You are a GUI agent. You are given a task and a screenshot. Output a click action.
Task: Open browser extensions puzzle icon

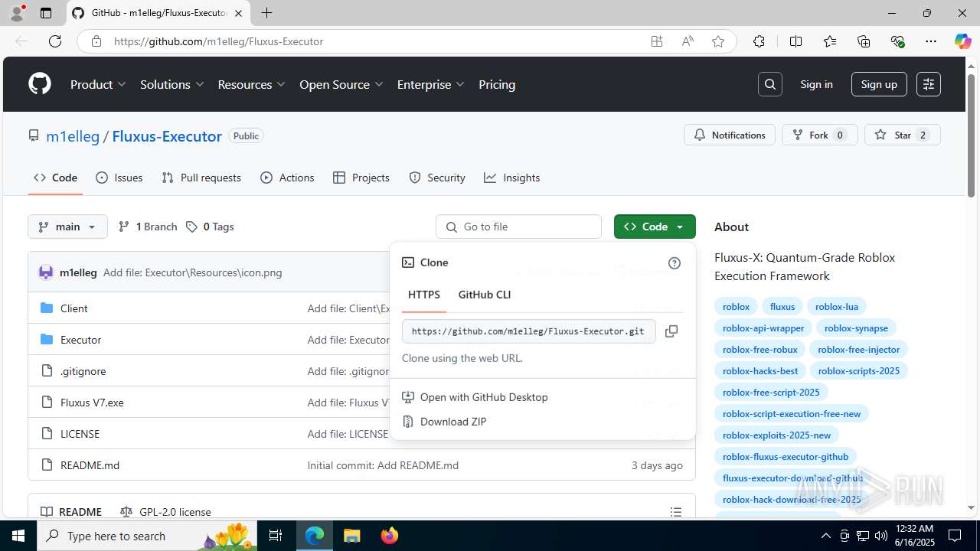pyautogui.click(x=759, y=41)
